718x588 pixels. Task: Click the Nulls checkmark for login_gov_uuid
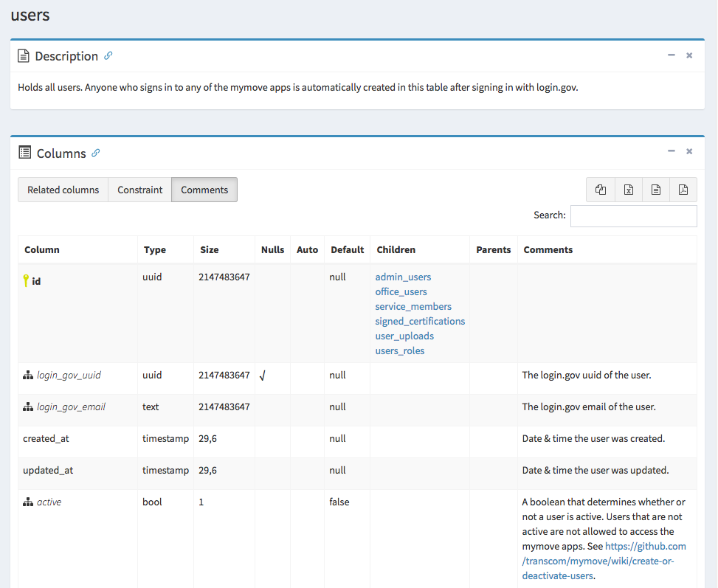coord(263,375)
